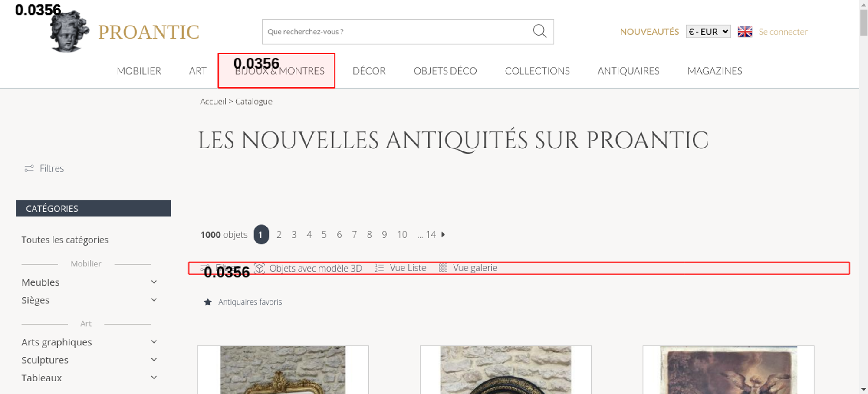This screenshot has width=868, height=394.
Task: Go to page 5 of results
Action: click(324, 235)
